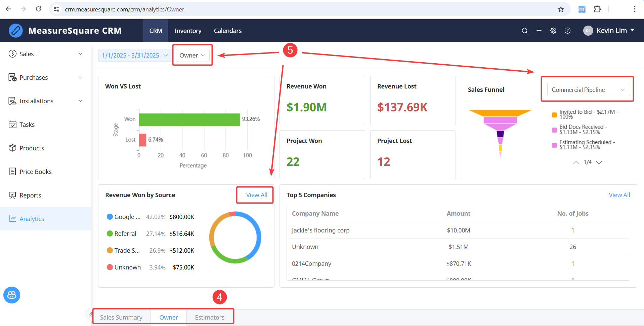This screenshot has width=644, height=326.
Task: Switch to the Estimators tab
Action: point(210,317)
